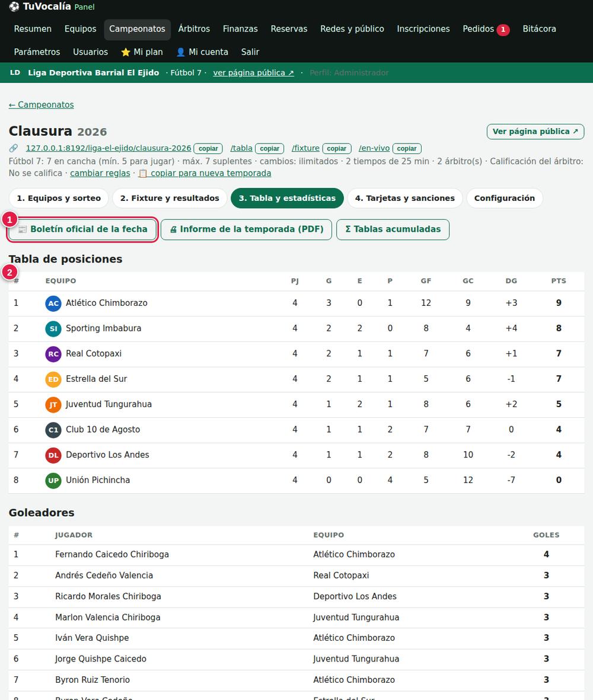Click scorer Andrés Cedeño Valencia
The image size is (593, 700).
coord(104,576)
